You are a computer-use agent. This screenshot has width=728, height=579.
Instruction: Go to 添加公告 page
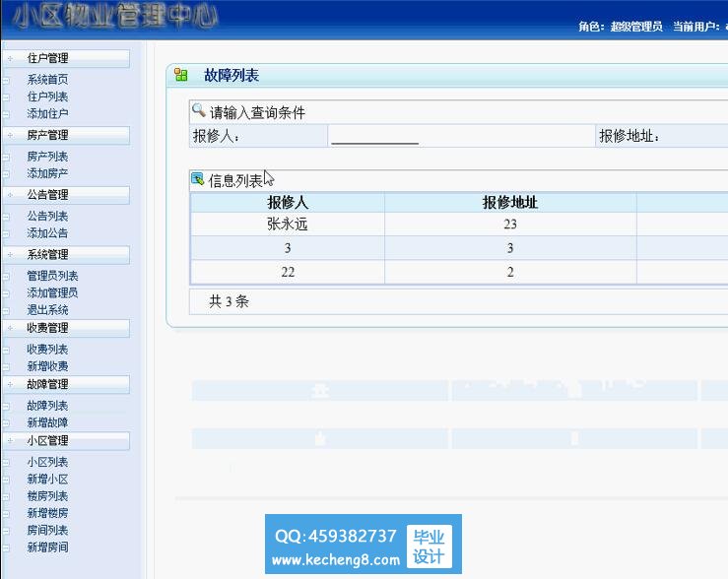tap(47, 233)
